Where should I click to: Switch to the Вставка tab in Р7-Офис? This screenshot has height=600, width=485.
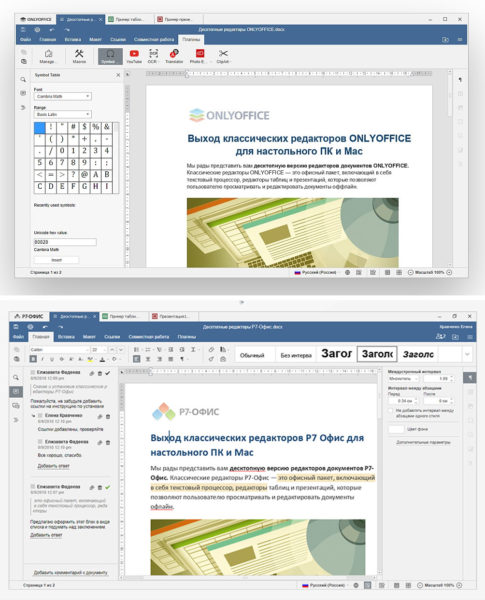(x=66, y=337)
